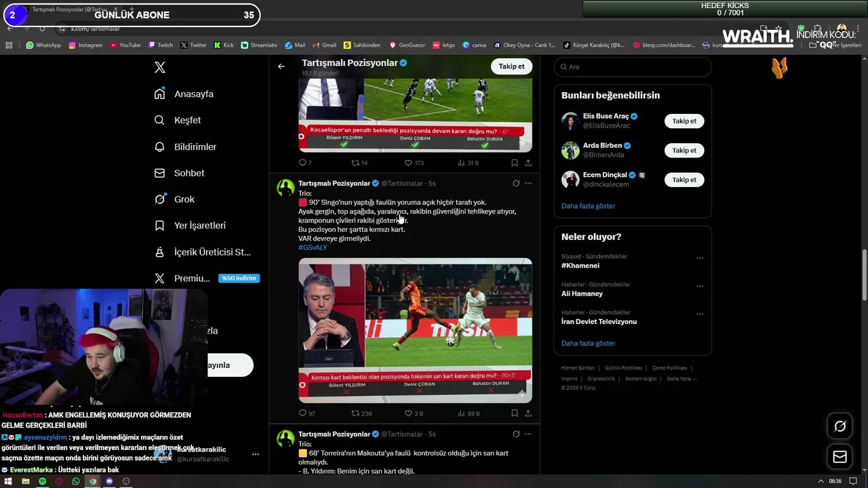Viewport: 868px width, 488px height.
Task: Open Premium sidebar item
Action: (206, 279)
